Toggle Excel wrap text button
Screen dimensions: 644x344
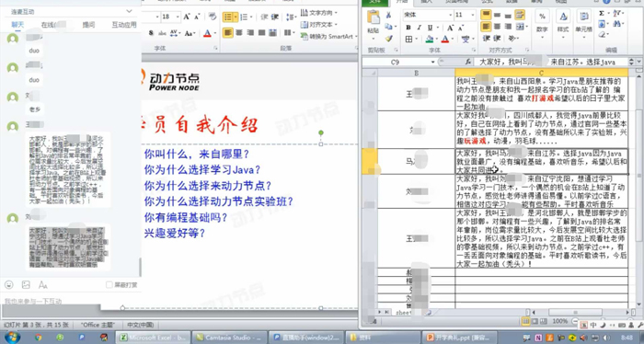tap(520, 16)
